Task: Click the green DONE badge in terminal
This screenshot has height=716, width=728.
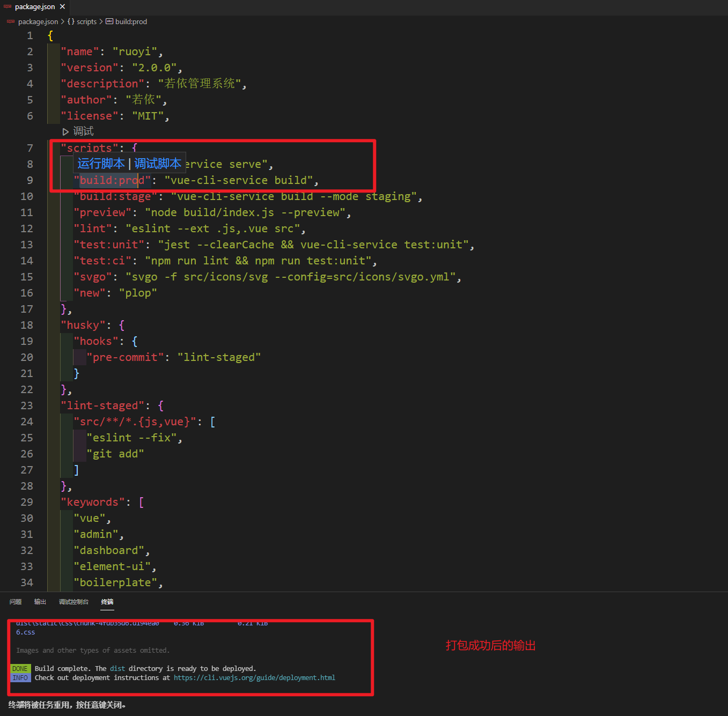Action: pyautogui.click(x=20, y=669)
